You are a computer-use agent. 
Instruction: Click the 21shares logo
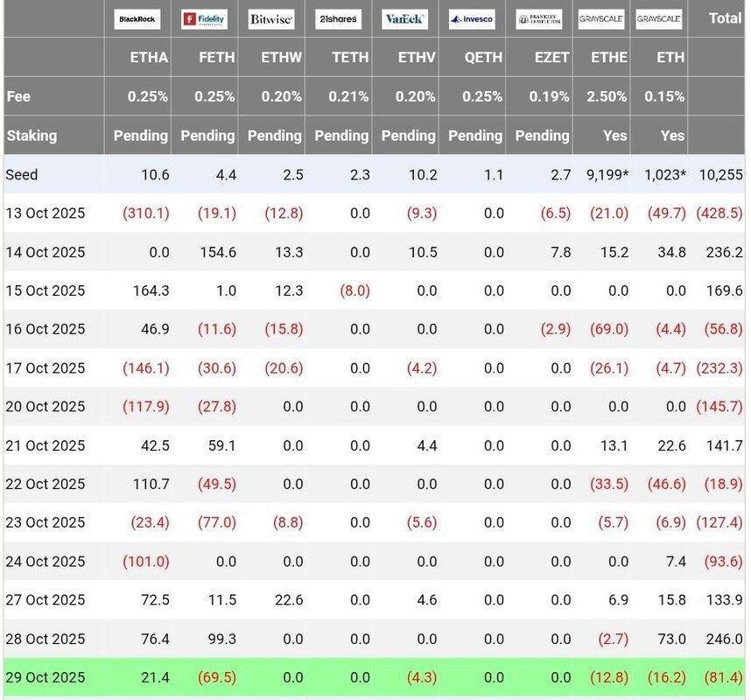pyautogui.click(x=338, y=18)
